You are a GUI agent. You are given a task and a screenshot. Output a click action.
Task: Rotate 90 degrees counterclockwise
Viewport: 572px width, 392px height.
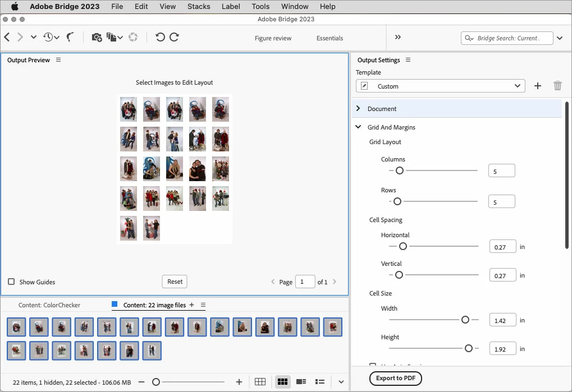(x=160, y=37)
